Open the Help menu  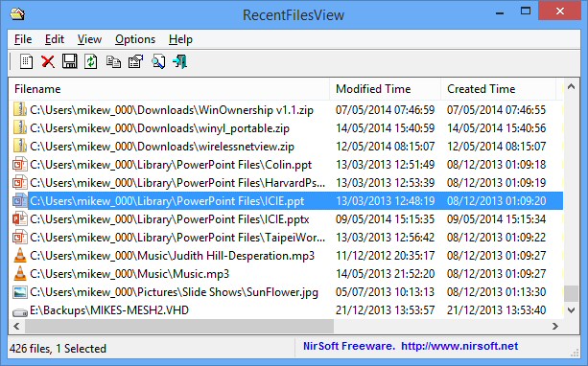coord(180,39)
